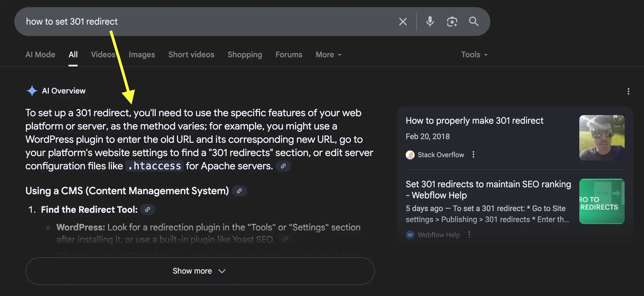
Task: Expand the More search filters dropdown
Action: tap(328, 55)
